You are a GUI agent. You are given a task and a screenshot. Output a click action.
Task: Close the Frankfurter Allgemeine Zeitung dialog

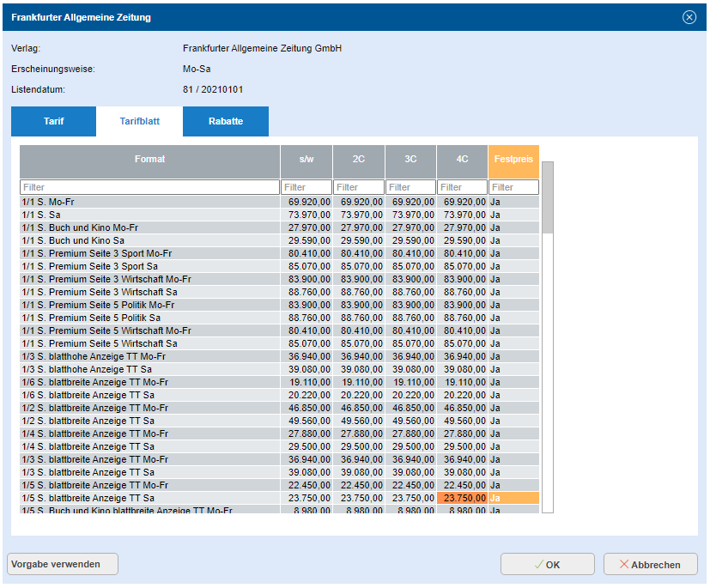[689, 17]
